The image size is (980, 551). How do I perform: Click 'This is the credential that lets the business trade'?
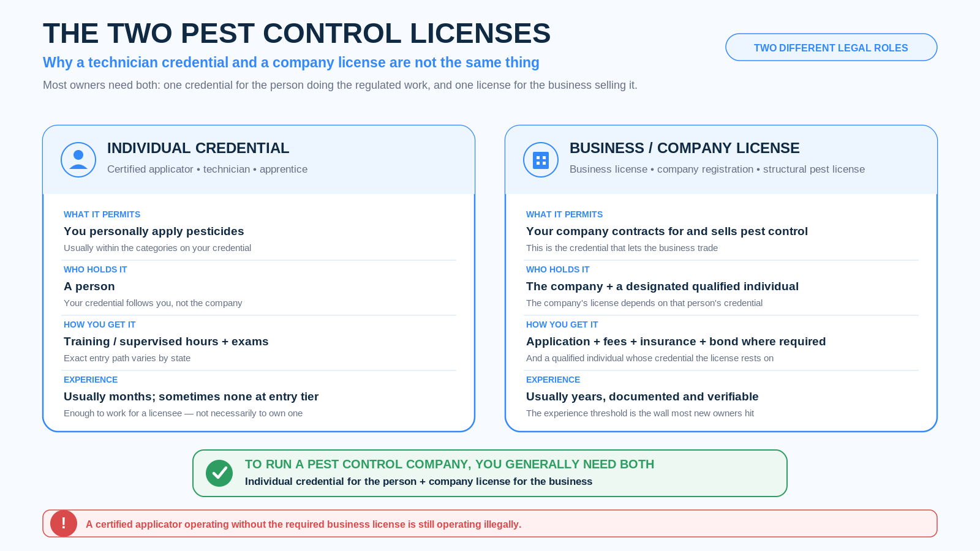(x=622, y=248)
